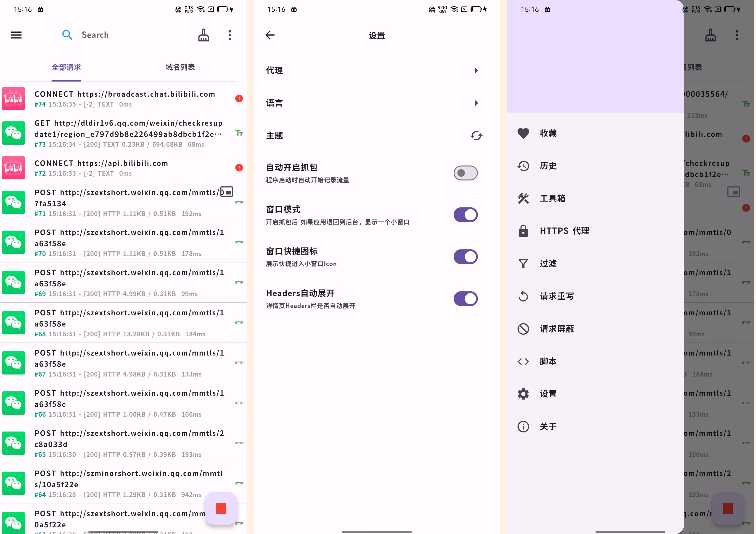Viewport: 756px width, 534px height.
Task: Tap WeChat app icon of request #73
Action: tap(13, 133)
